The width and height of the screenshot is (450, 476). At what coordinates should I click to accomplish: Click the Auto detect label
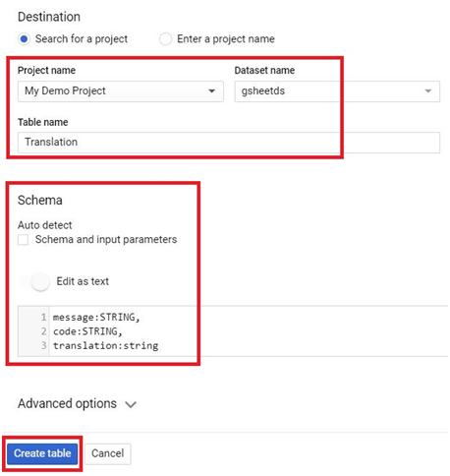[x=45, y=225]
